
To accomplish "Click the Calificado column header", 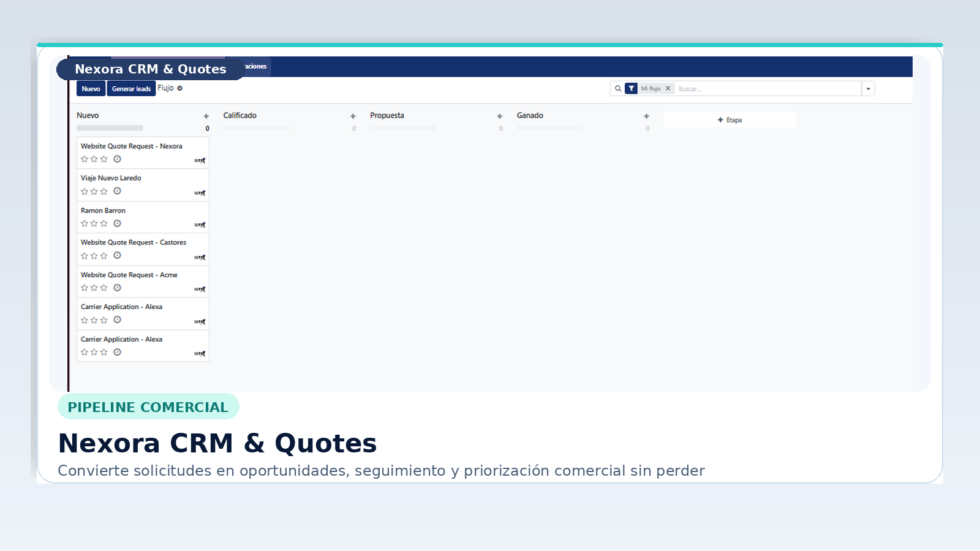I will tap(240, 116).
